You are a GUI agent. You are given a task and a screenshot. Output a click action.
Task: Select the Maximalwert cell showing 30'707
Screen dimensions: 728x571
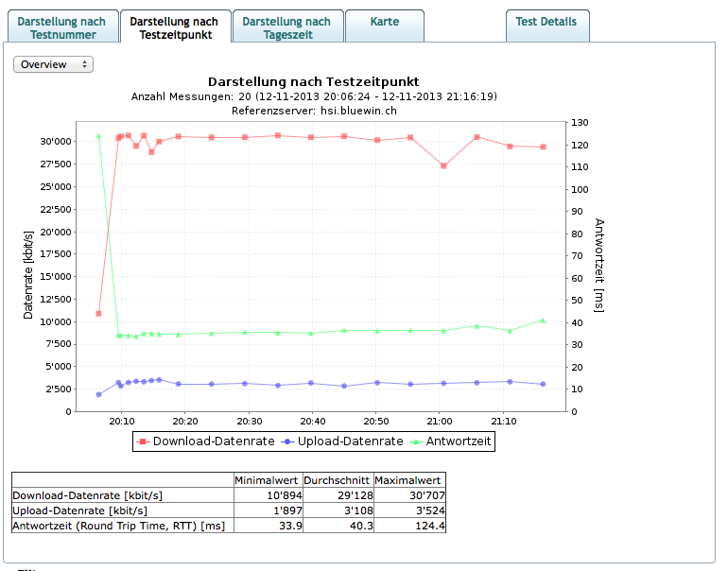409,494
